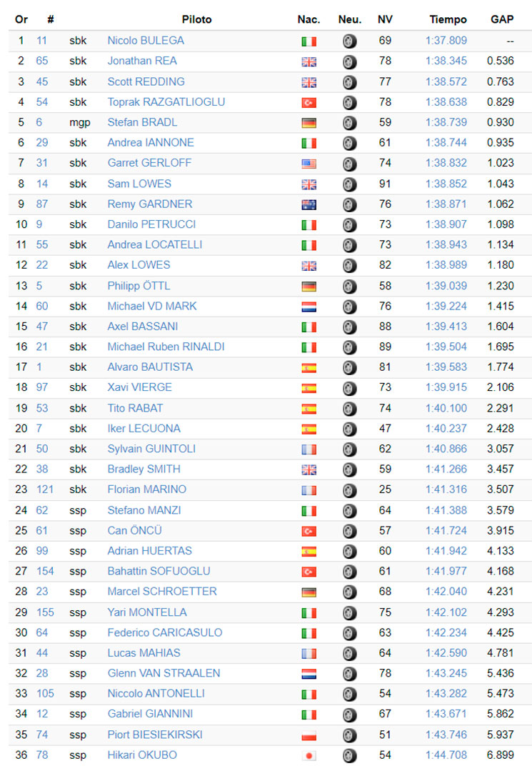Click the tyre icon in Alvaro BAUTISTA's row
Viewport: 532px width, 771px height.
point(349,368)
